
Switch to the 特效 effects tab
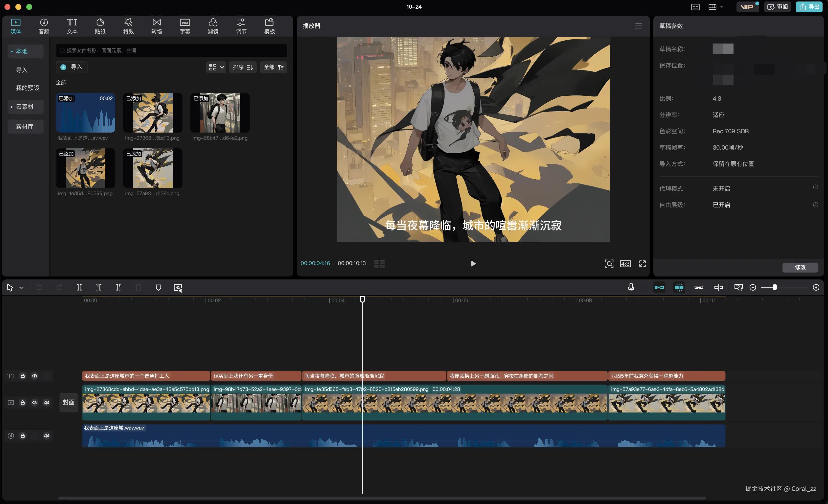coord(128,26)
